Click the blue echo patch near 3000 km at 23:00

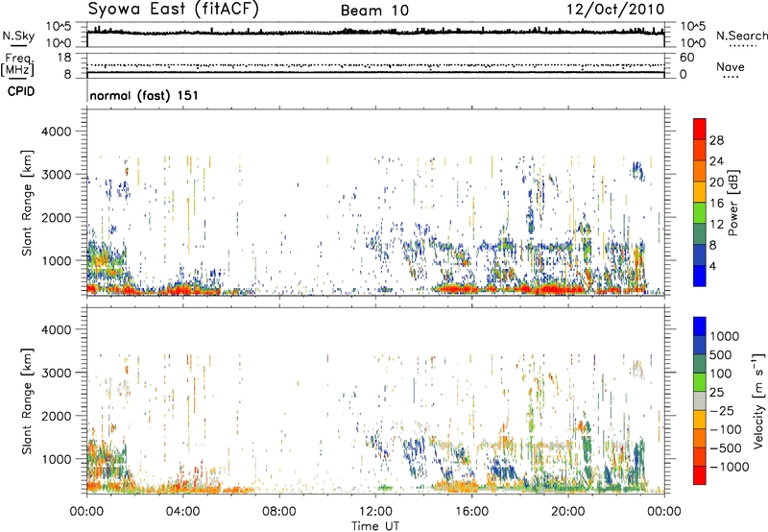point(637,171)
